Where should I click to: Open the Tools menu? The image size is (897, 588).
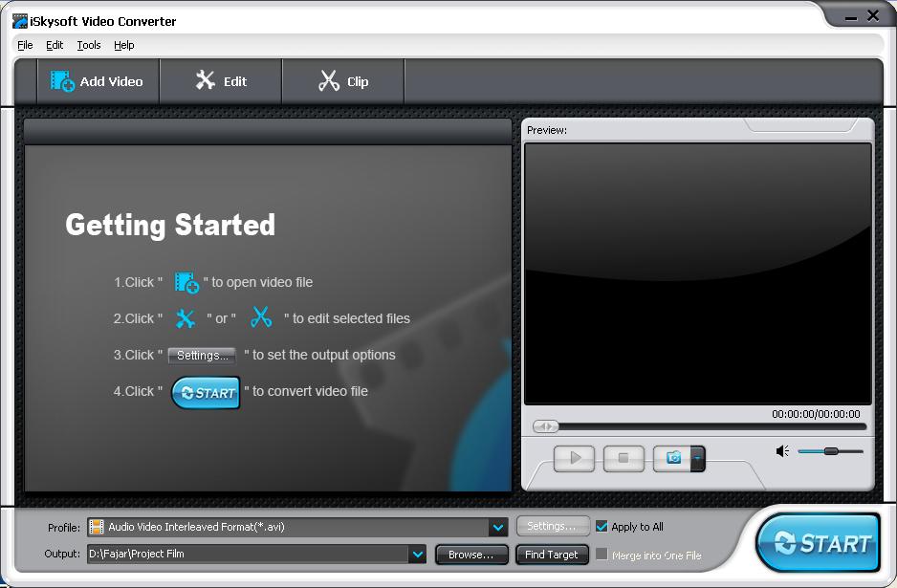89,45
